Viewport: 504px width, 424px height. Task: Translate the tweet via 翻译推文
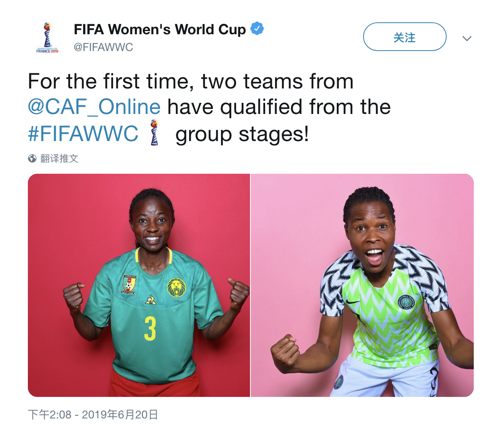click(x=59, y=159)
